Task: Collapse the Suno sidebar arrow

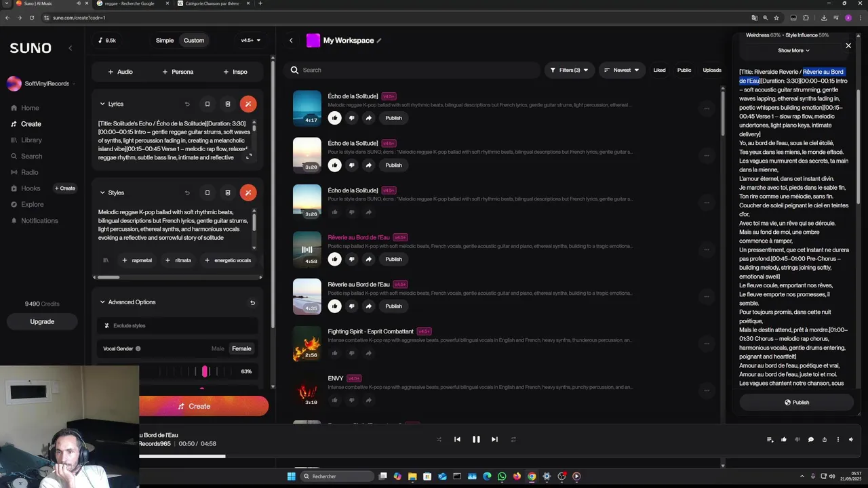Action: 71,47
